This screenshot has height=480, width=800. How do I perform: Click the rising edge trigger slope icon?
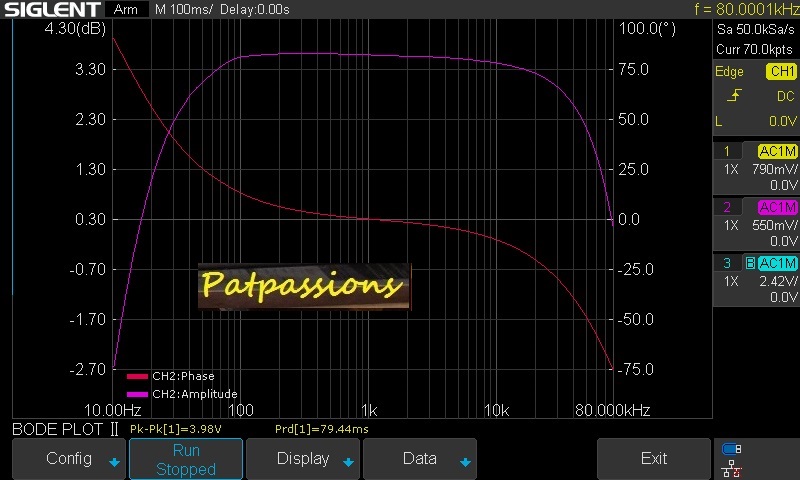734,96
